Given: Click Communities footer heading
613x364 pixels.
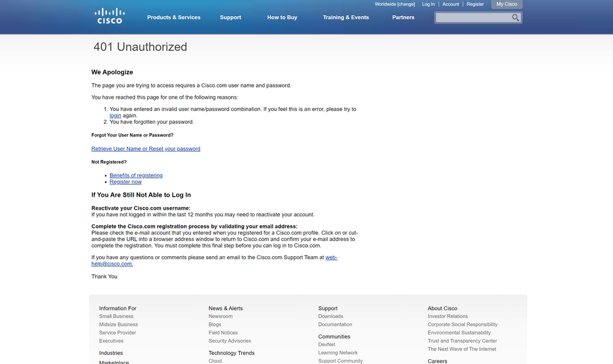Looking at the screenshot, I should 334,336.
